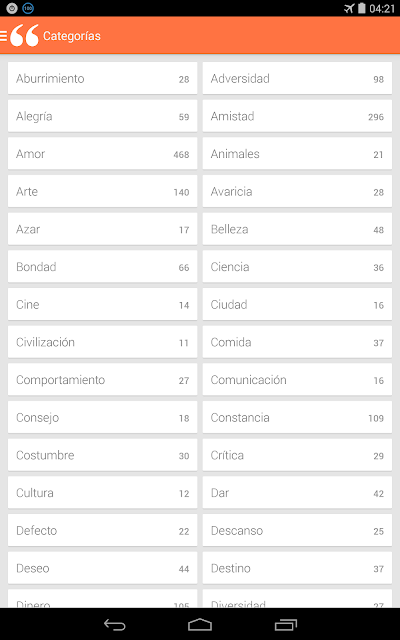Tap the airplane mode status icon
Viewport: 400px width, 640px height.
tap(349, 8)
